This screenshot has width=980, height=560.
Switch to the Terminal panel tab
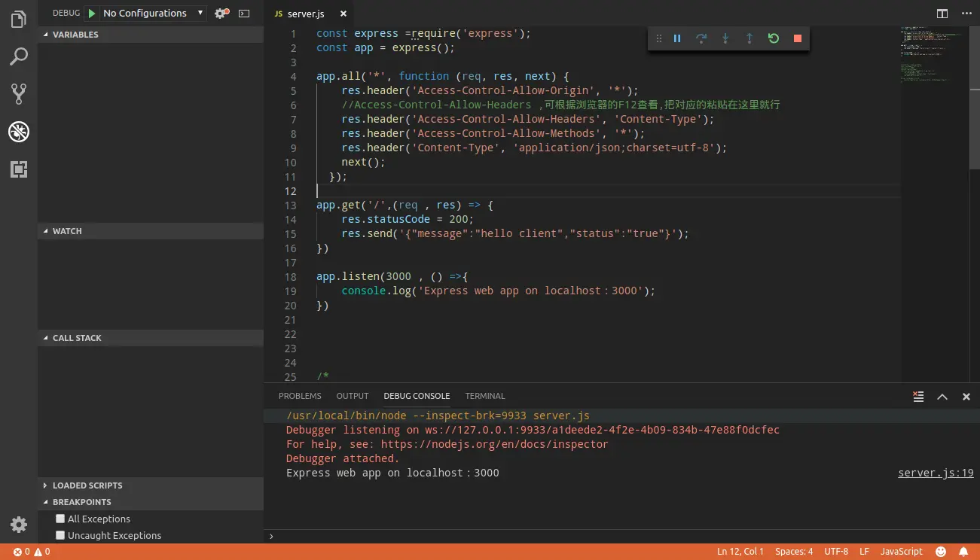pos(485,396)
